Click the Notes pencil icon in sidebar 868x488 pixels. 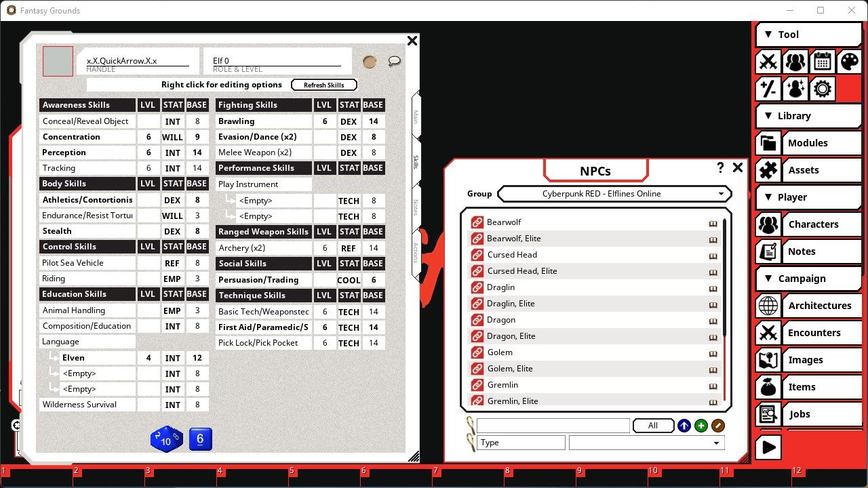pos(768,251)
